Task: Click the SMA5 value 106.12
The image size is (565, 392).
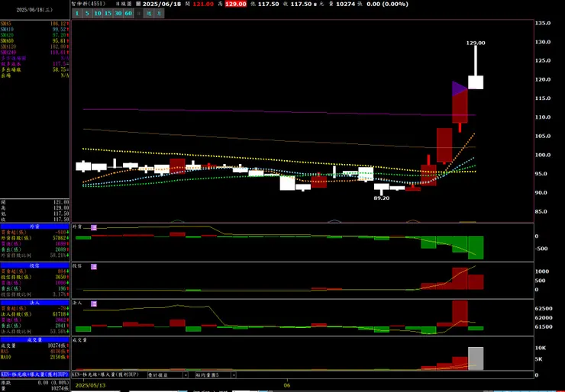Action: (x=58, y=24)
